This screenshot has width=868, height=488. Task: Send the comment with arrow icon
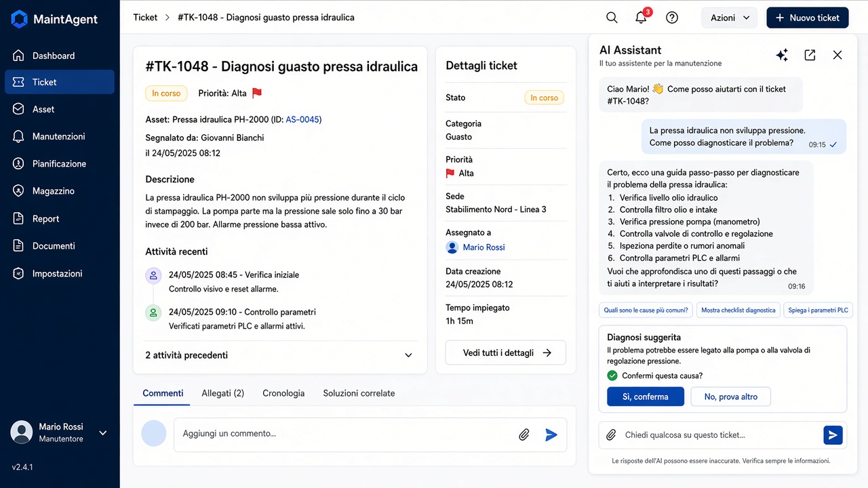tap(551, 434)
